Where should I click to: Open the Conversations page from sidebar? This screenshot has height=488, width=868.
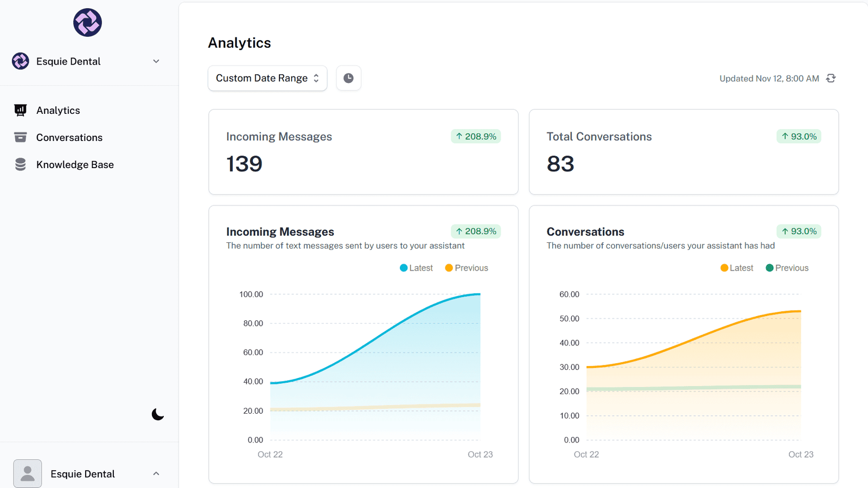coord(69,137)
